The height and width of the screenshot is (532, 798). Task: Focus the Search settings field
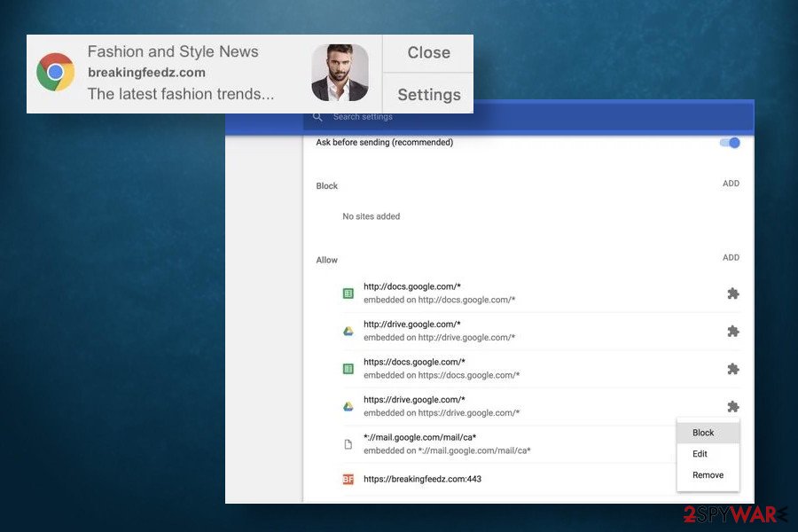(528, 117)
